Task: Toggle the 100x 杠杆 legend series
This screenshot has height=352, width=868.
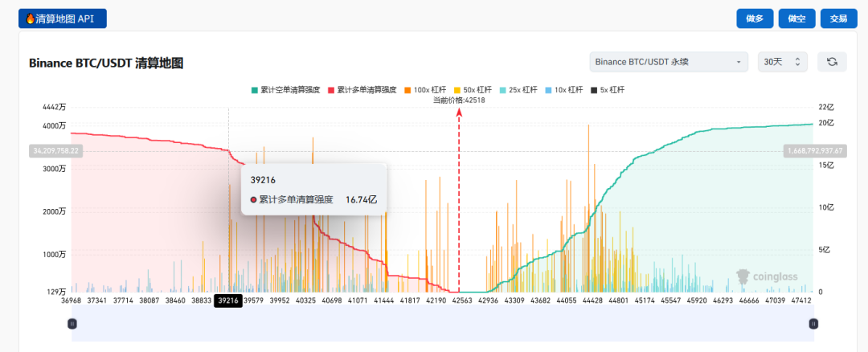Action: click(426, 90)
